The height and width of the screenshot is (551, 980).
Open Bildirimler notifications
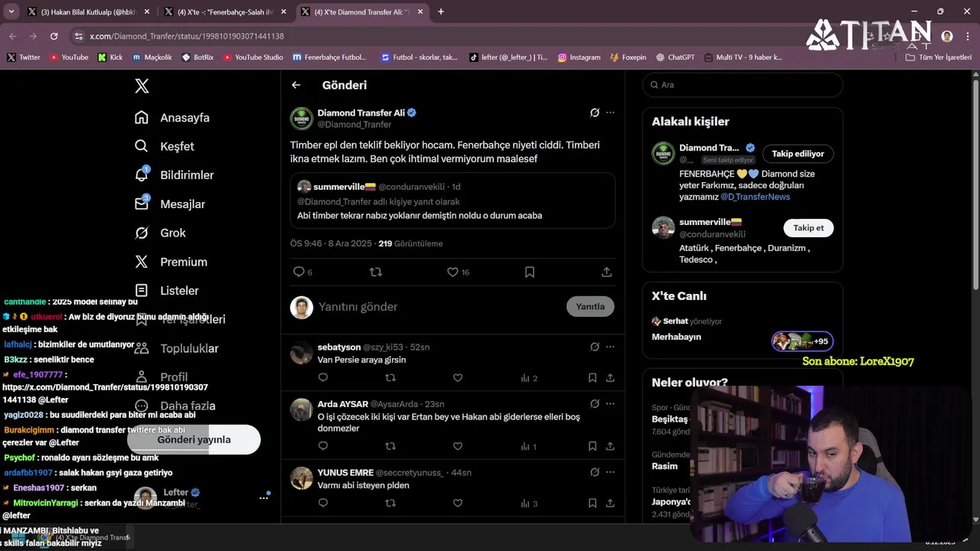(175, 175)
